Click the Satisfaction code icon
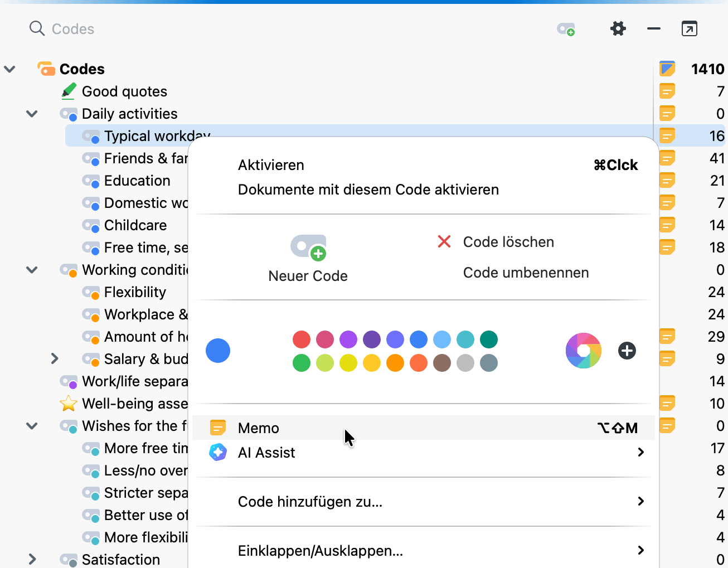 point(69,560)
